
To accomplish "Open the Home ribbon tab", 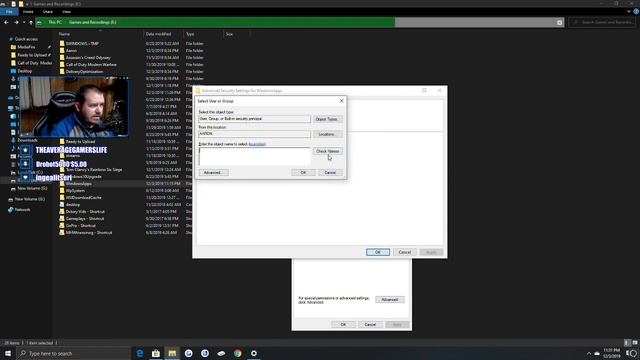I will 28,12.
